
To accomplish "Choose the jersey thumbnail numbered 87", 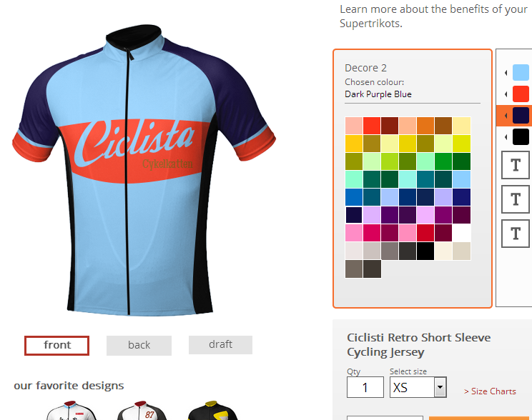I will (142, 411).
